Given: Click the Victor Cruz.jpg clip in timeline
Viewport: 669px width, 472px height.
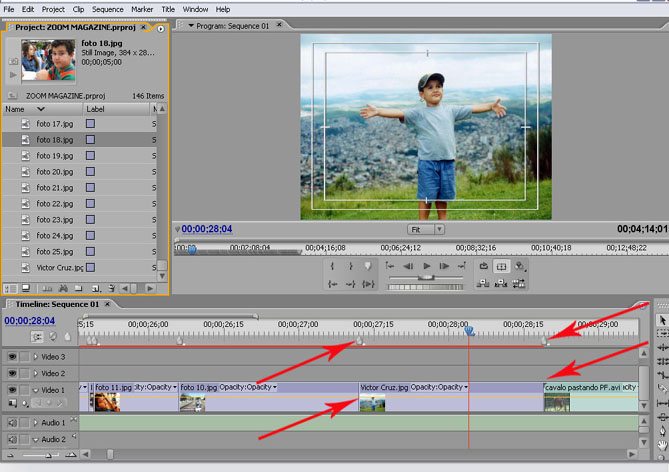Looking at the screenshot, I should pyautogui.click(x=384, y=387).
